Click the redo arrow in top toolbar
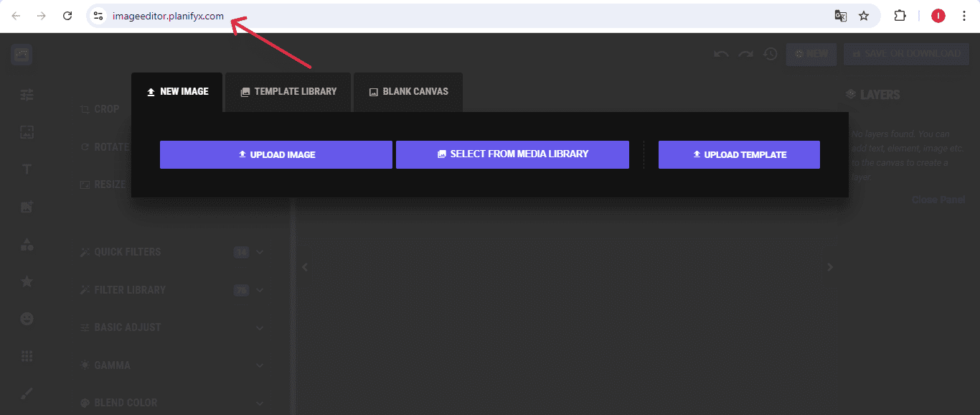The height and width of the screenshot is (415, 980). pyautogui.click(x=746, y=54)
